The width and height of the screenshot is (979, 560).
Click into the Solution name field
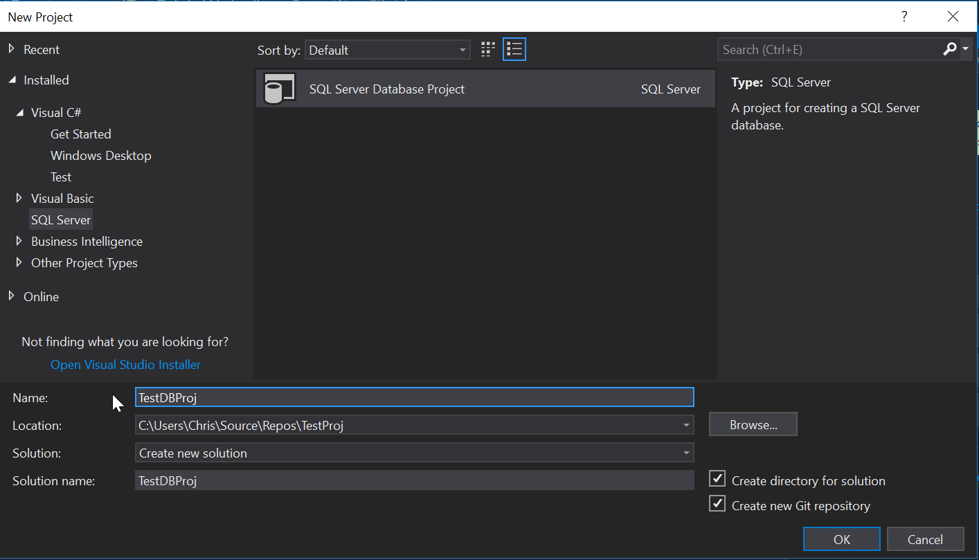pos(414,480)
